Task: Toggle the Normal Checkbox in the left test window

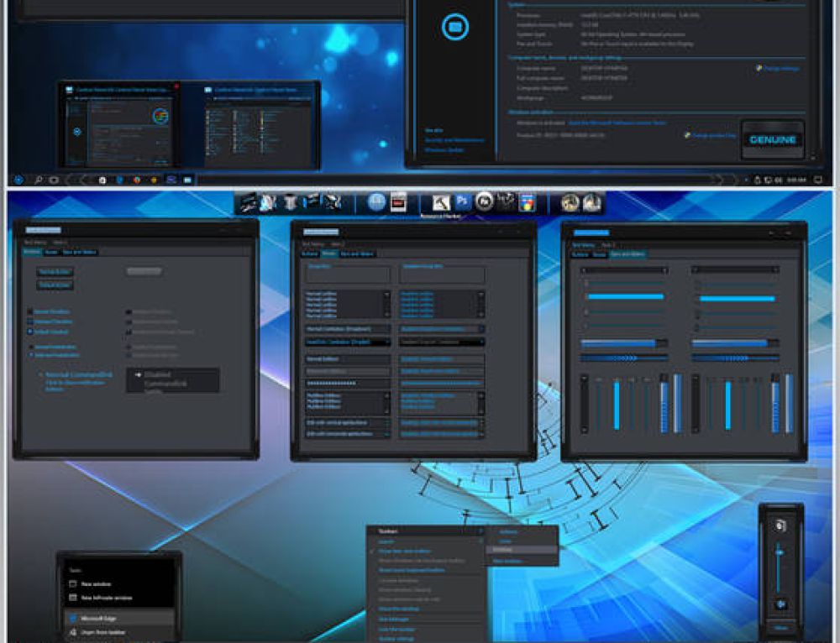Action: click(x=30, y=311)
